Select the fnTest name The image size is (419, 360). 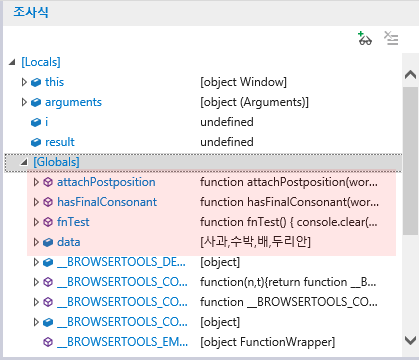click(x=73, y=222)
